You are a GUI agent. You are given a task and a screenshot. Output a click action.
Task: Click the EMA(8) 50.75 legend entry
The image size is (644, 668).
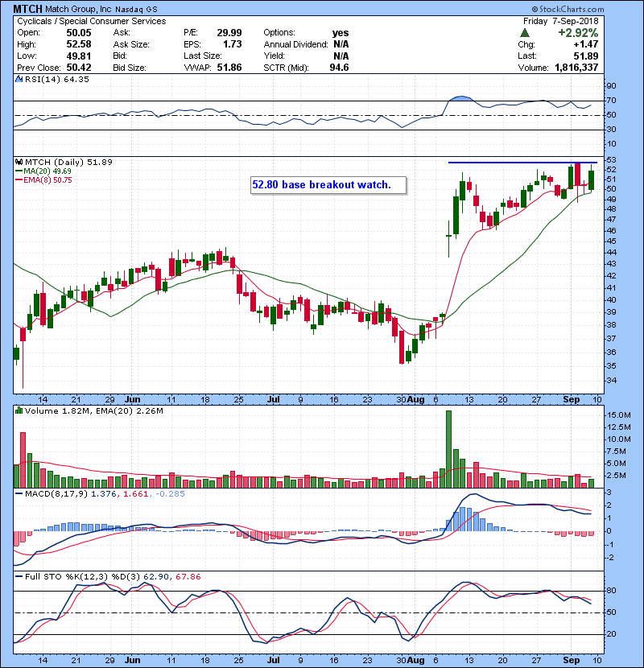click(43, 180)
